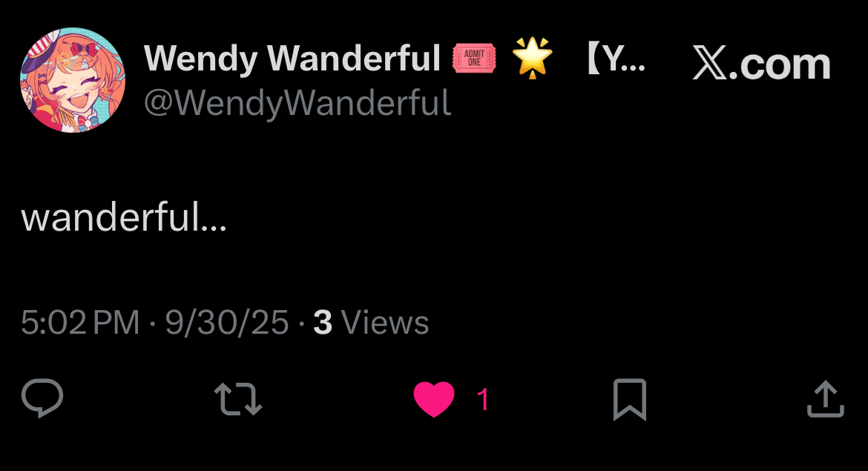Open the share menu icon

point(826,398)
